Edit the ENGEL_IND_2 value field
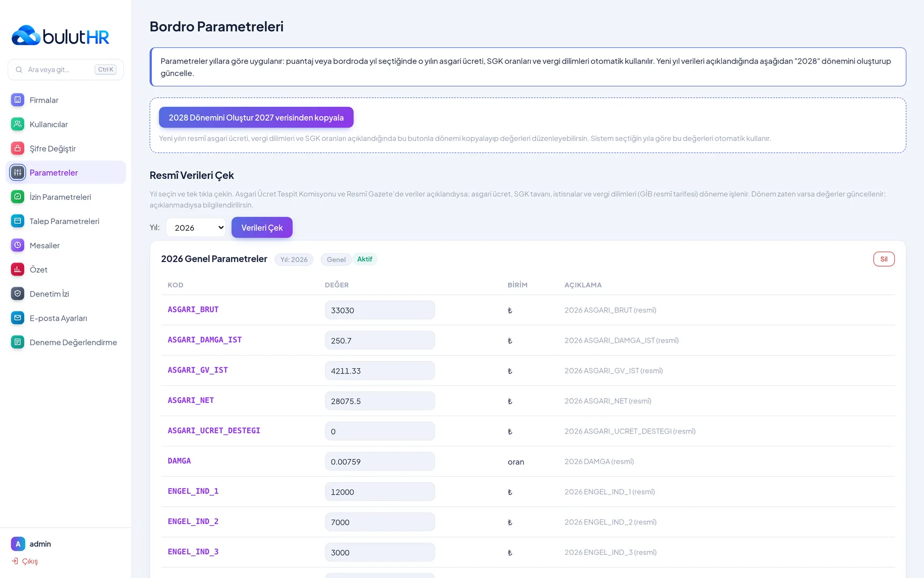The height and width of the screenshot is (578, 924). point(380,522)
